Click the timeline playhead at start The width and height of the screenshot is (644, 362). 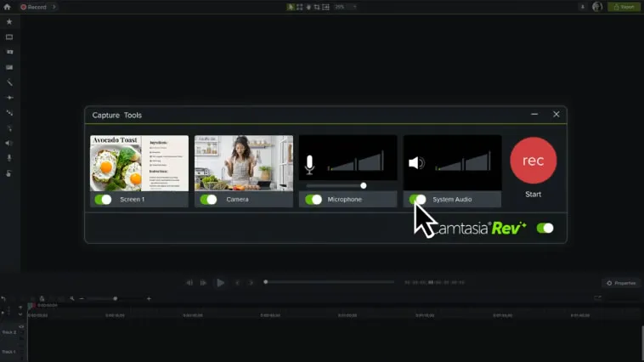[x=30, y=306]
